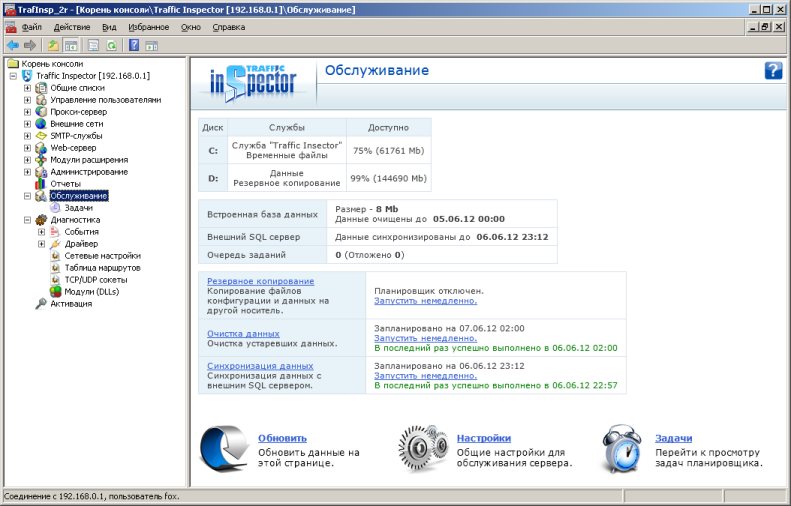Click the status bar connection text
The height and width of the screenshot is (506, 791).
pos(91,496)
